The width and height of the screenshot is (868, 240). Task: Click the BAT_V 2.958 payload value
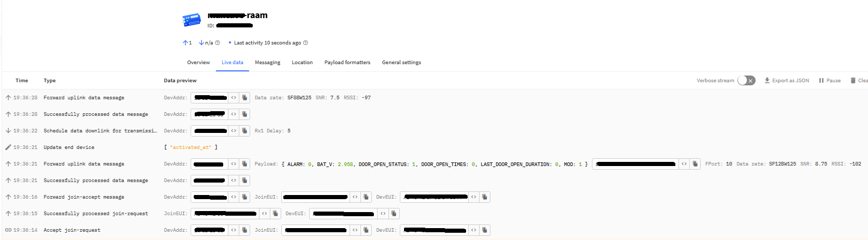[335, 164]
